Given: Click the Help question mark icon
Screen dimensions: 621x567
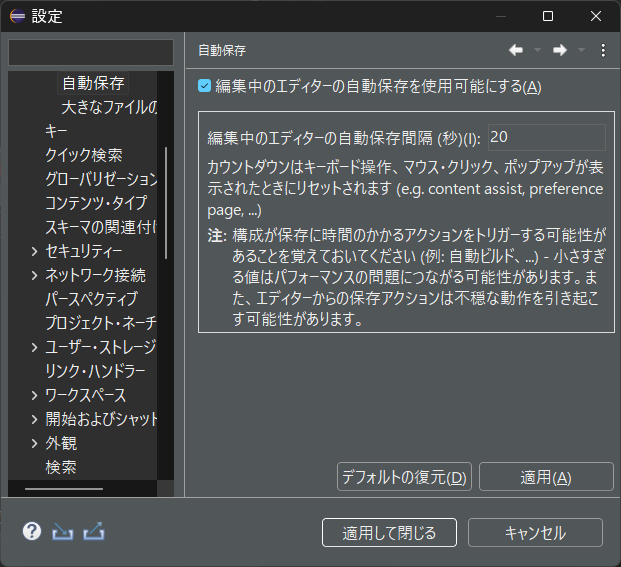Looking at the screenshot, I should 32,531.
